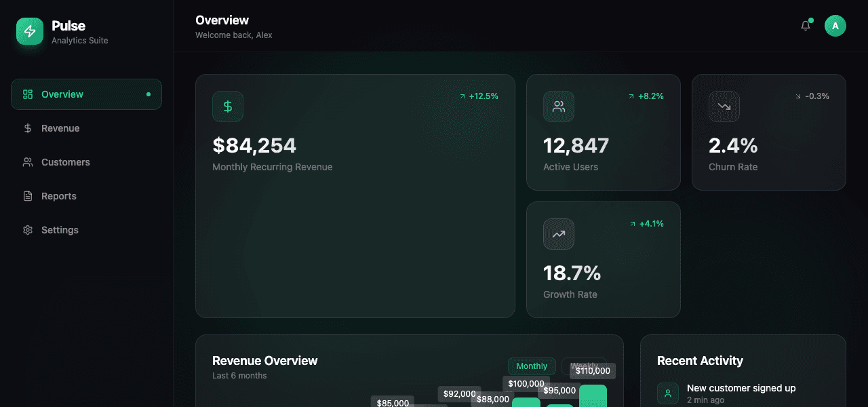Click the Recent Activity heading
Image resolution: width=868 pixels, height=407 pixels.
(700, 361)
